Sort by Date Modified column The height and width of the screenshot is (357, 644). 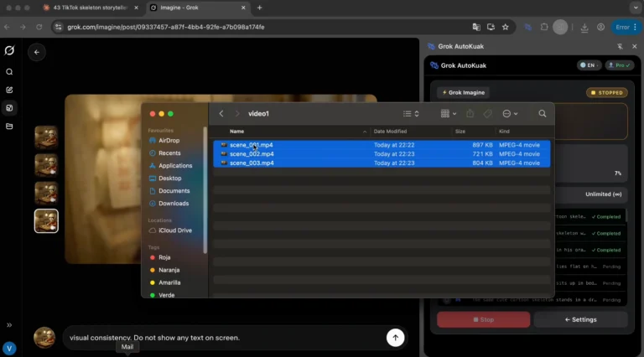pos(390,132)
